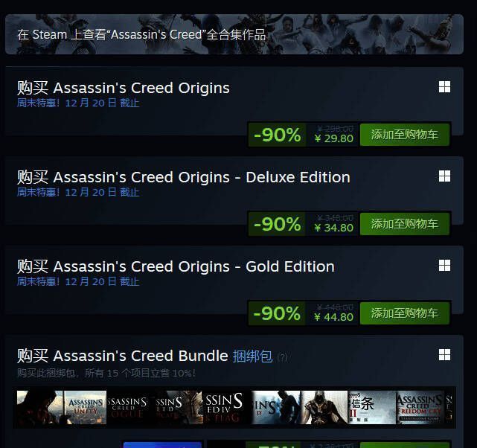Click the Black Flag bundle thumbnail
477x448 pixels.
pyautogui.click(x=226, y=407)
